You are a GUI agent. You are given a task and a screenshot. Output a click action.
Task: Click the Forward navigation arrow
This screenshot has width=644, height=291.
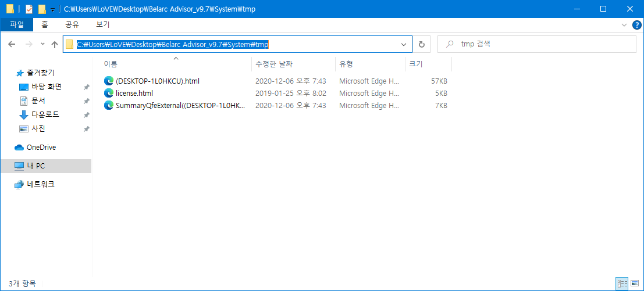point(29,44)
